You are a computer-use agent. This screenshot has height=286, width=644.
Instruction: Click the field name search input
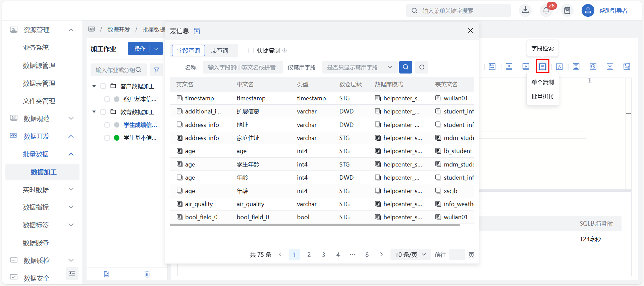point(243,67)
